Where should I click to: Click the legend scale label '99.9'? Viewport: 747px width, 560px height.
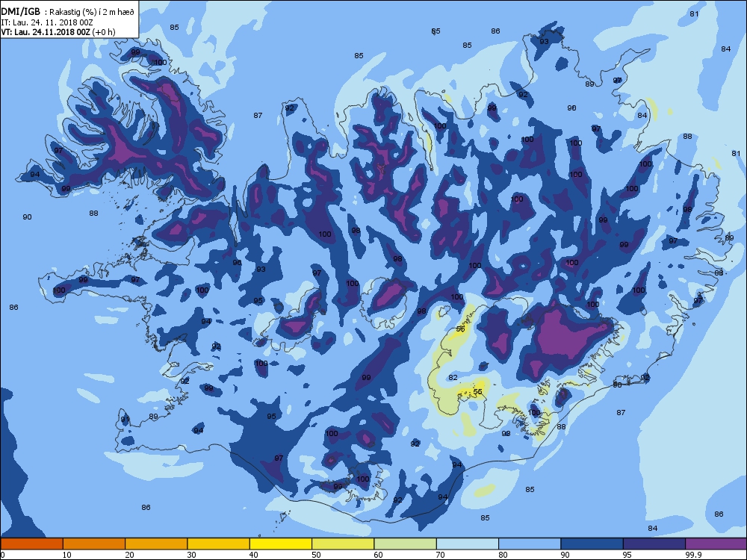693,555
